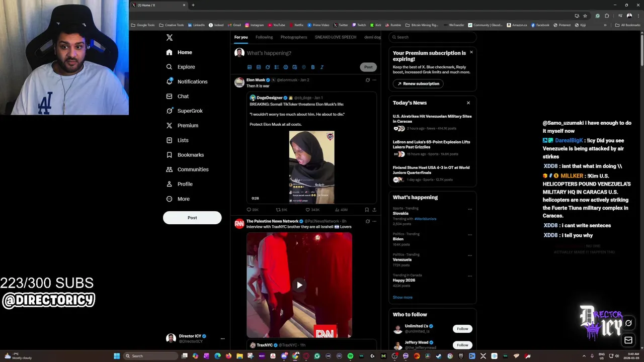Image resolution: width=644 pixels, height=362 pixels.
Task: Click the X search field
Action: point(433,37)
